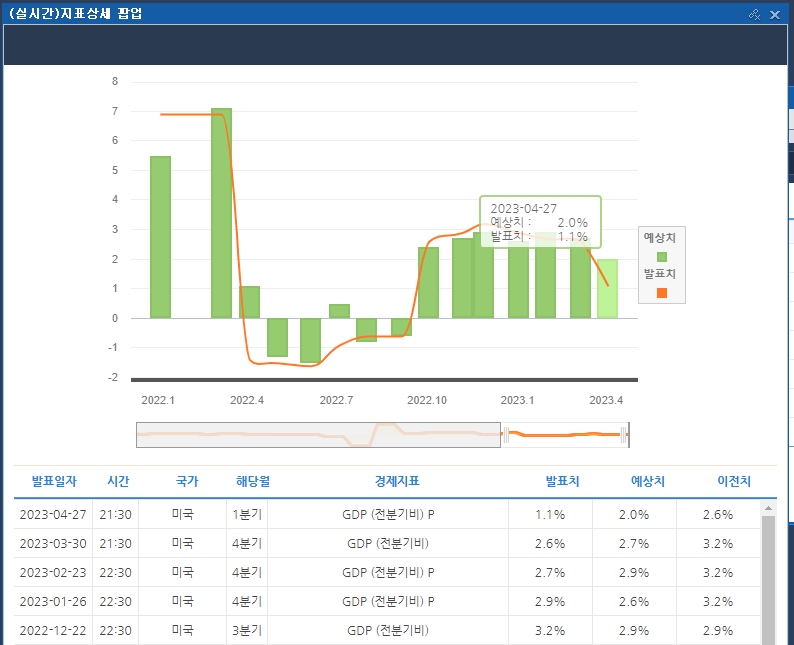
Task: Toggle the 발표치 orange legend swatch
Action: (662, 293)
